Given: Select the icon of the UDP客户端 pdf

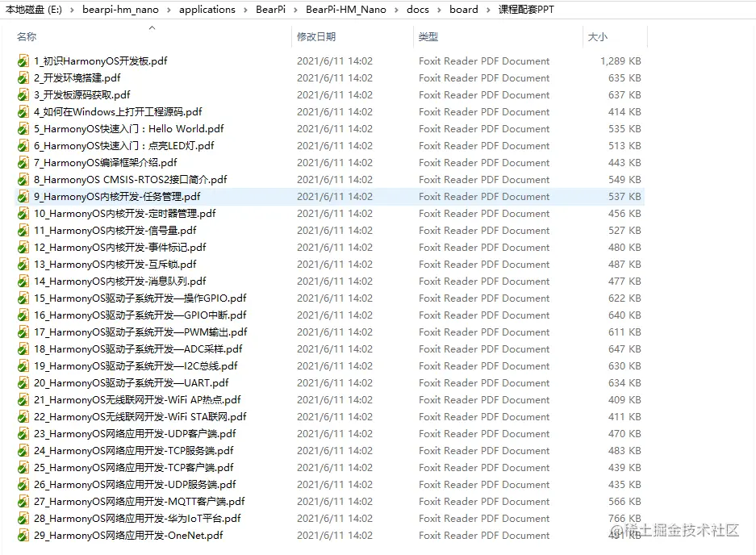Looking at the screenshot, I should click(x=23, y=433).
